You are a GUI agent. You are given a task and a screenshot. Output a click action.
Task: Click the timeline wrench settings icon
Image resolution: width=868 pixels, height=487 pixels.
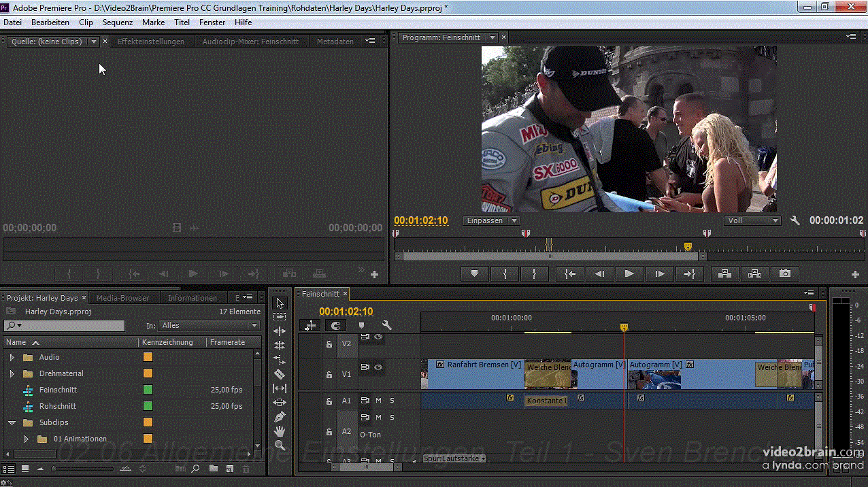click(x=386, y=326)
